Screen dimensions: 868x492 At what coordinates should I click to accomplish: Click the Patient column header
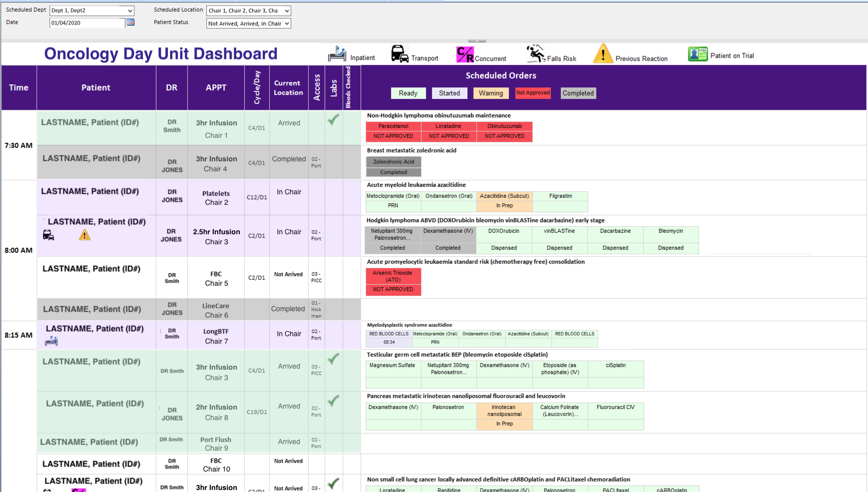(x=96, y=87)
